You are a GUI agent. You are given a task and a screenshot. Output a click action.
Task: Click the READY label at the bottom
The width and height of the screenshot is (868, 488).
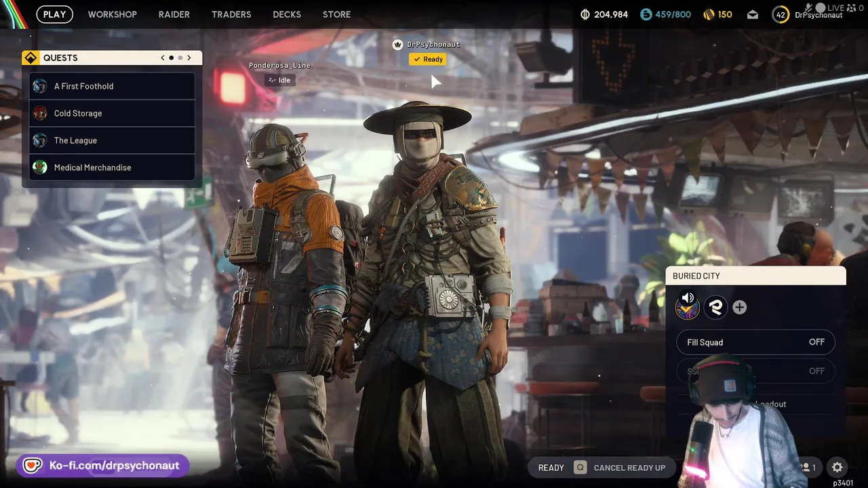pyautogui.click(x=551, y=468)
